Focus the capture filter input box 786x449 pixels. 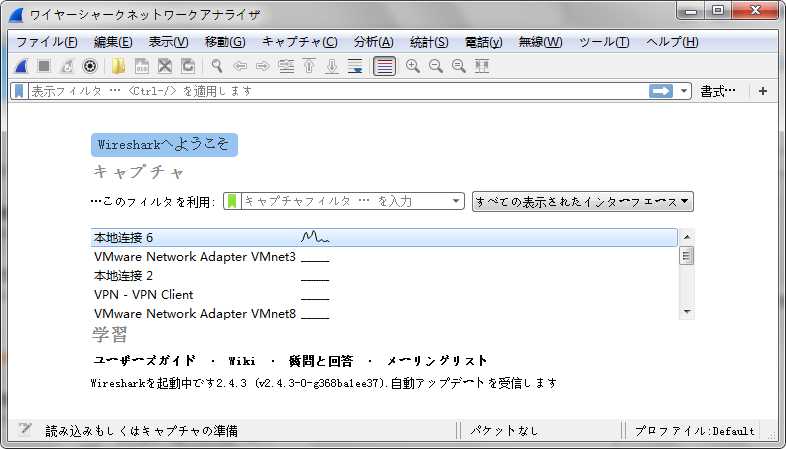pos(346,201)
